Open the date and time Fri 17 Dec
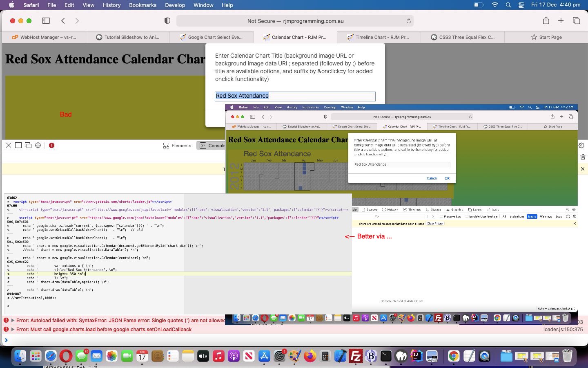This screenshot has height=368, width=588. click(556, 5)
